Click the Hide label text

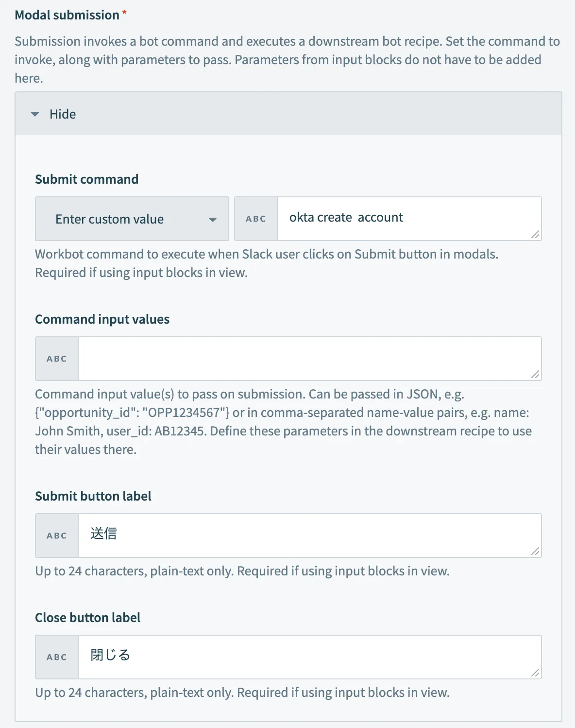click(x=63, y=114)
